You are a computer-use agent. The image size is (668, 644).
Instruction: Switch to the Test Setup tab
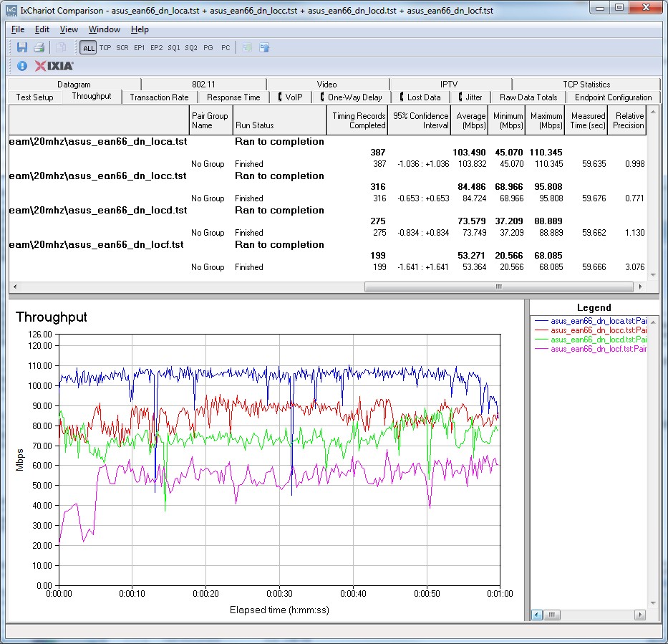pos(34,97)
